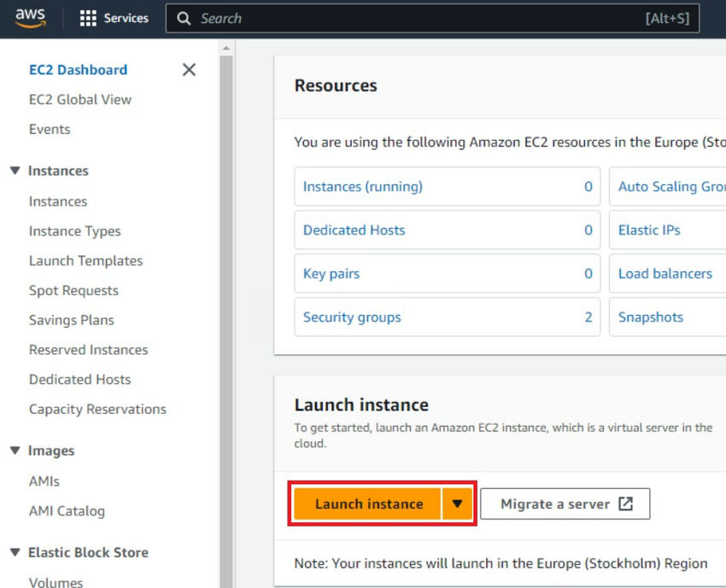This screenshot has width=726, height=588.
Task: Click the Launch instance button
Action: click(369, 503)
